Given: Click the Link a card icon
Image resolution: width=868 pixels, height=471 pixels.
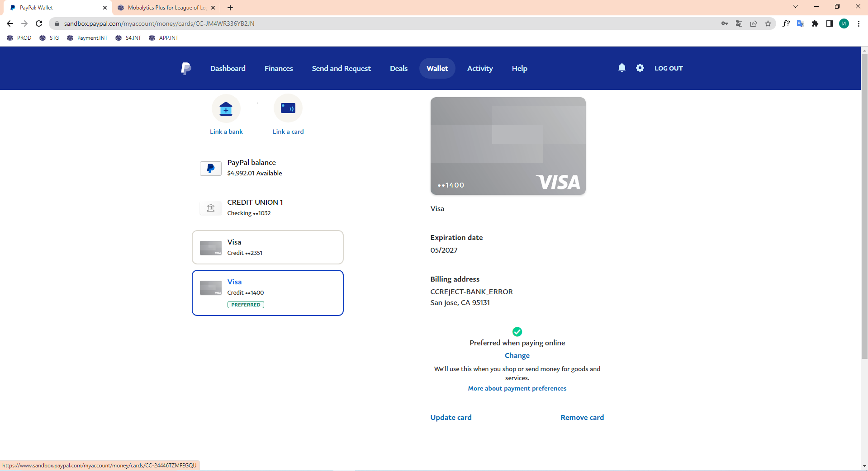Looking at the screenshot, I should [x=288, y=108].
